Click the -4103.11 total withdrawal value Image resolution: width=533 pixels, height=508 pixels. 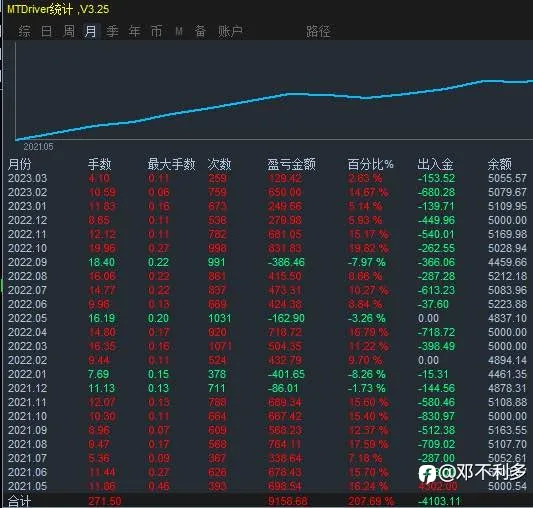click(x=439, y=501)
